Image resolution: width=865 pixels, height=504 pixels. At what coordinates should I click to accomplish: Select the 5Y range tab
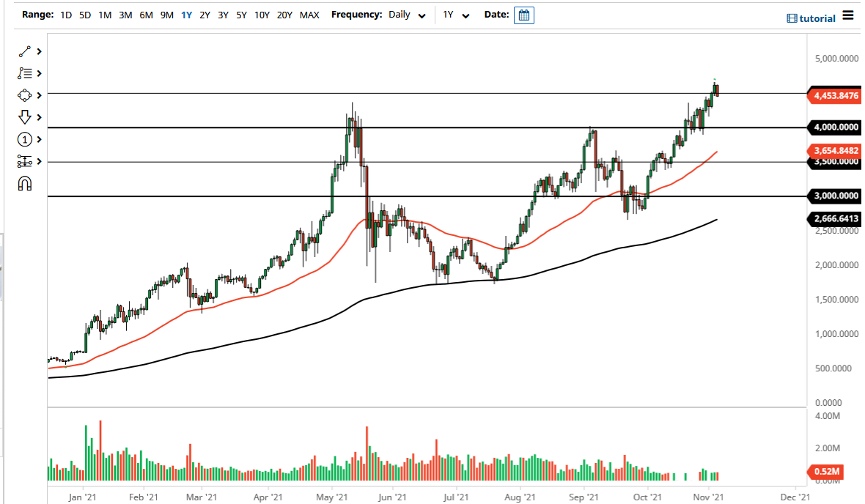241,15
